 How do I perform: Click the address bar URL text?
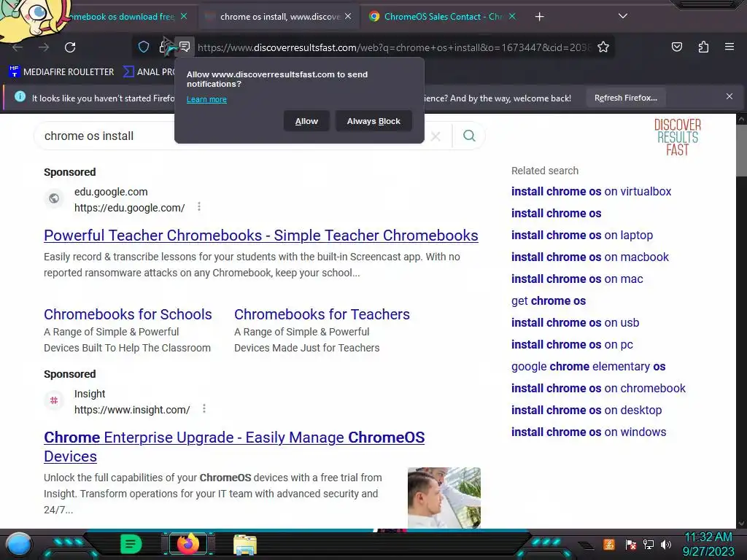coord(395,47)
